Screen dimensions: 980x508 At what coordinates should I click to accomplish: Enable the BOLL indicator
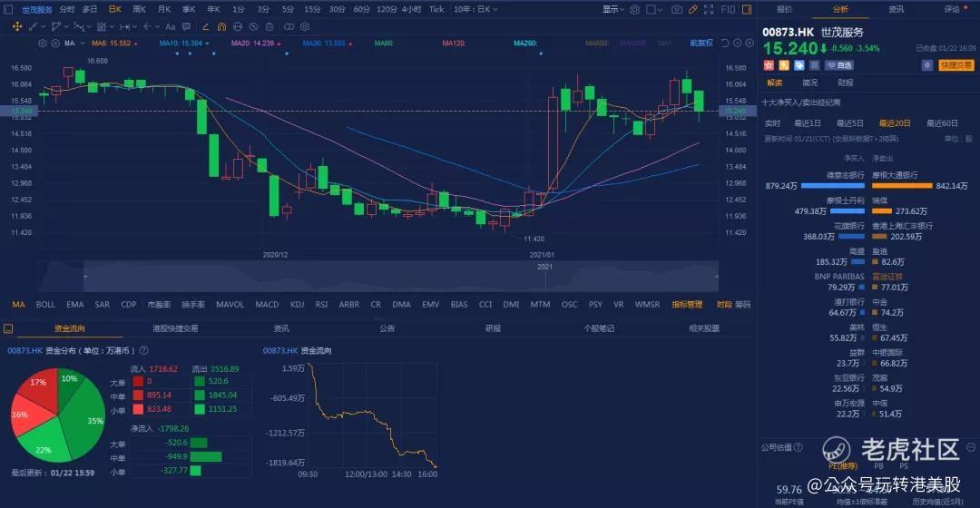(x=45, y=304)
